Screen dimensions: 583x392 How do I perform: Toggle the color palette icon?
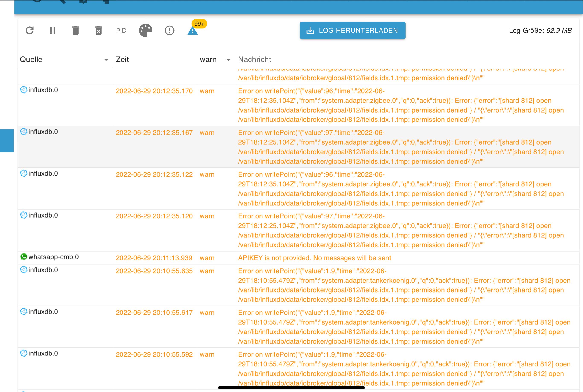tap(146, 31)
